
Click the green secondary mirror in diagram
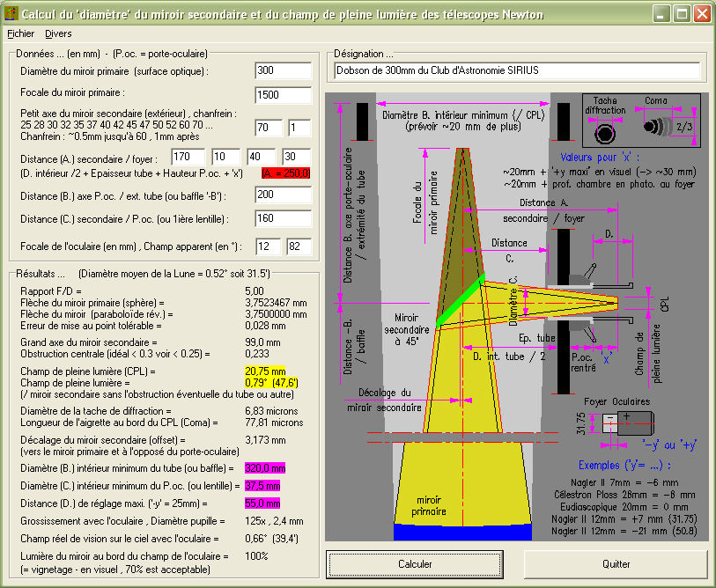click(461, 299)
